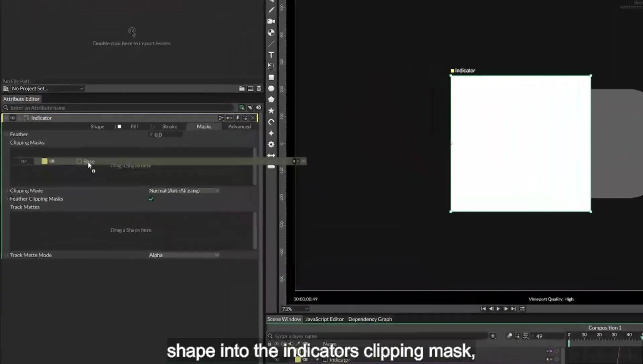Toggle the Fill enable checkbox on tab
643x364 pixels.
119,126
